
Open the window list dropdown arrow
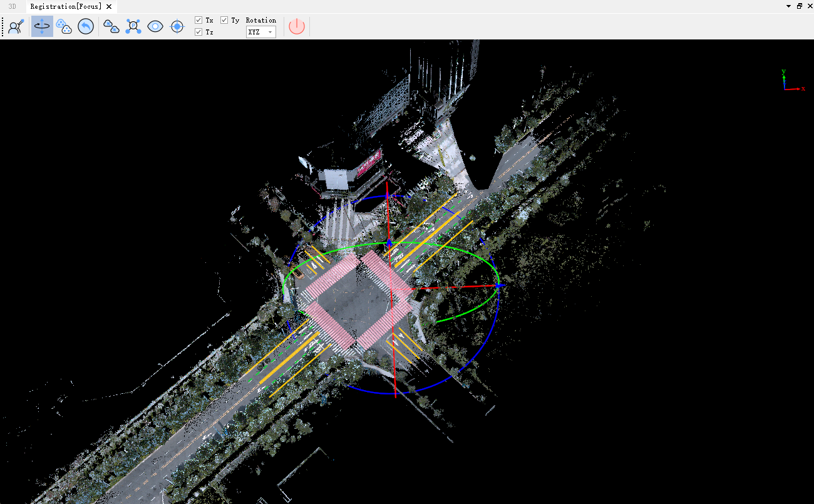[788, 6]
